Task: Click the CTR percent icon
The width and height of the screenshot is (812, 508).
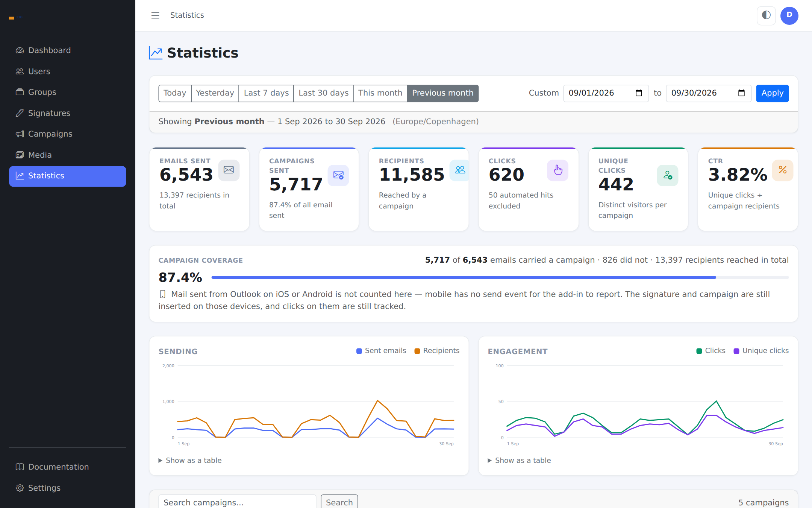Action: click(x=782, y=170)
